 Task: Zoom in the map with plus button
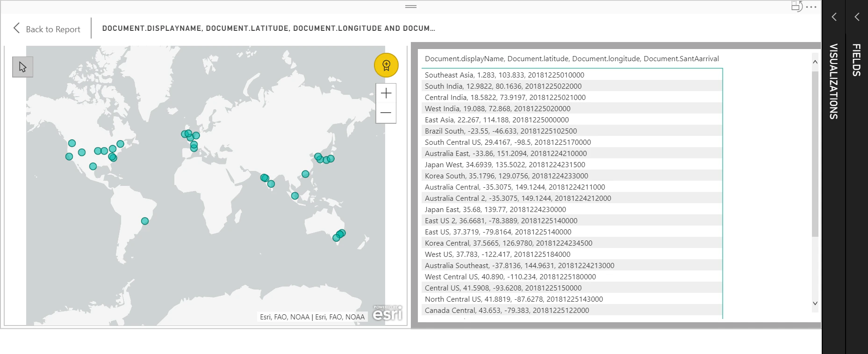click(x=386, y=93)
